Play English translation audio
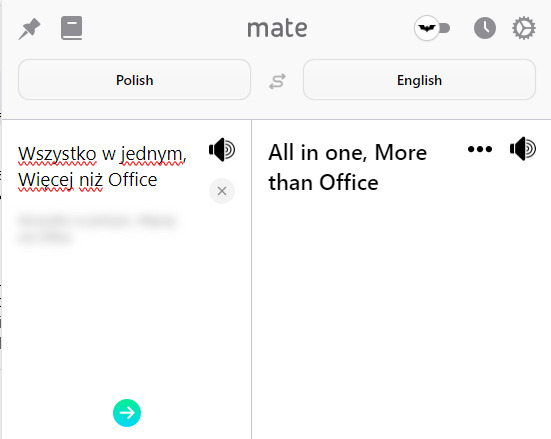 point(523,149)
